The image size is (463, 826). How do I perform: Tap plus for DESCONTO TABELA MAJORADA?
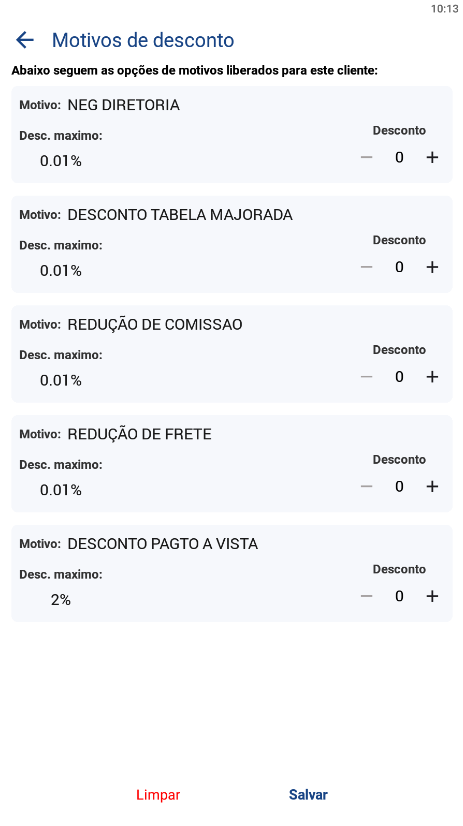(x=432, y=267)
